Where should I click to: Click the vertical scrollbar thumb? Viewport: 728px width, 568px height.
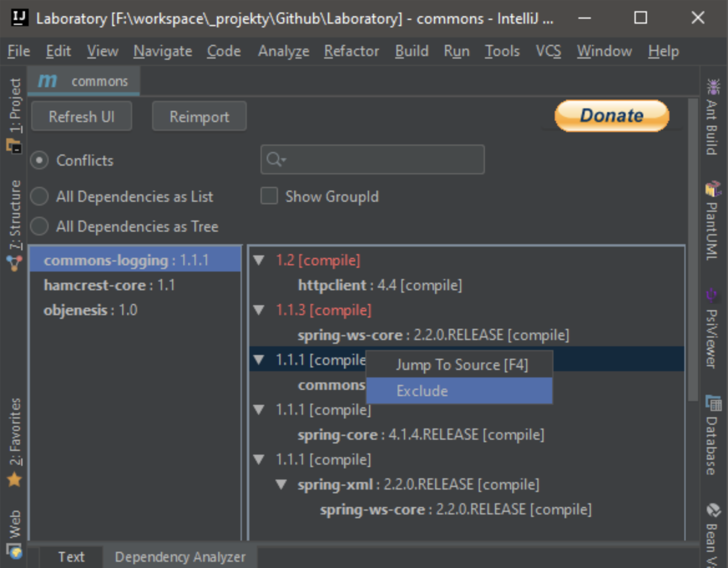point(692,250)
